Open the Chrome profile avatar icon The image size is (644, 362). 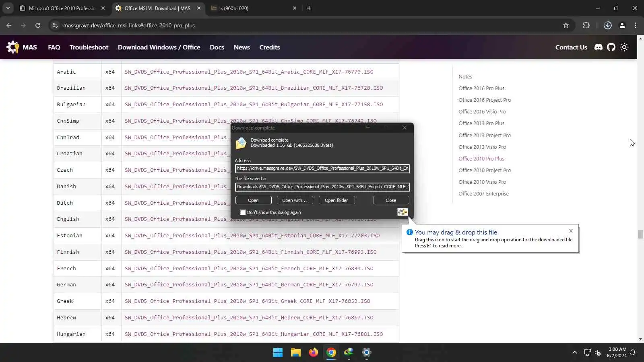pos(622,25)
